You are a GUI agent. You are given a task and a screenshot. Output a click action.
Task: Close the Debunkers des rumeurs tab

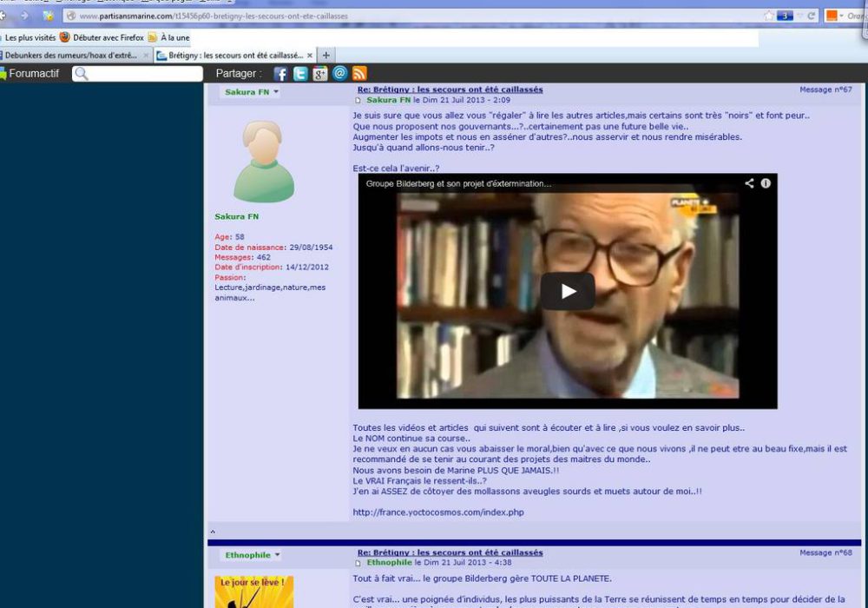pyautogui.click(x=146, y=56)
